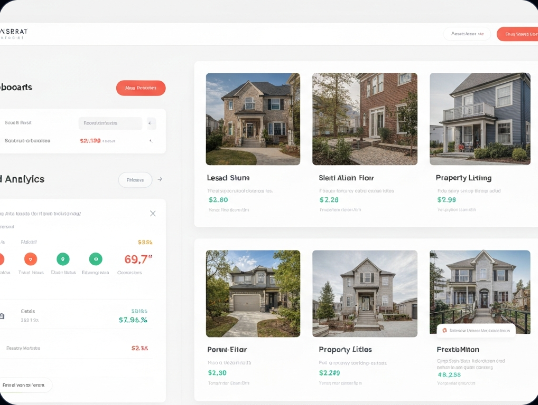Click the white outlined header button

coord(467,34)
